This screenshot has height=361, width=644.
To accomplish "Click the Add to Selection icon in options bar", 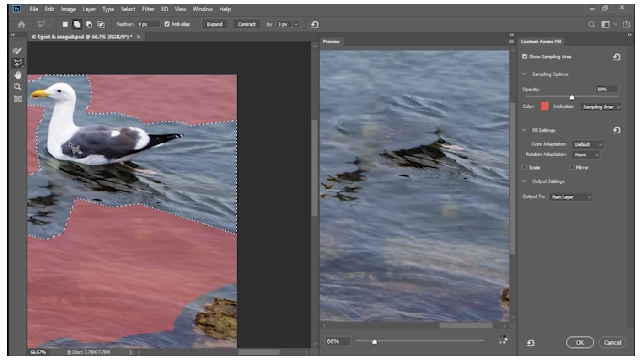I will (x=77, y=24).
